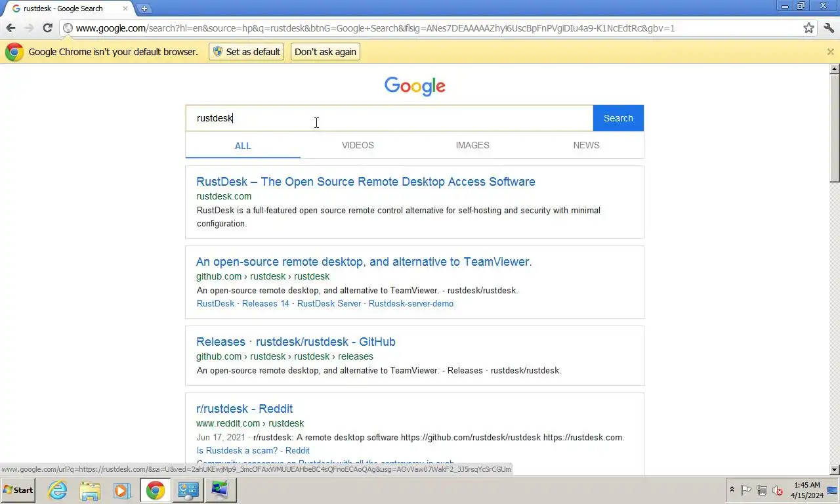Open the RustDesk sitelink under GitHub result
This screenshot has height=504, width=840.
tap(215, 303)
